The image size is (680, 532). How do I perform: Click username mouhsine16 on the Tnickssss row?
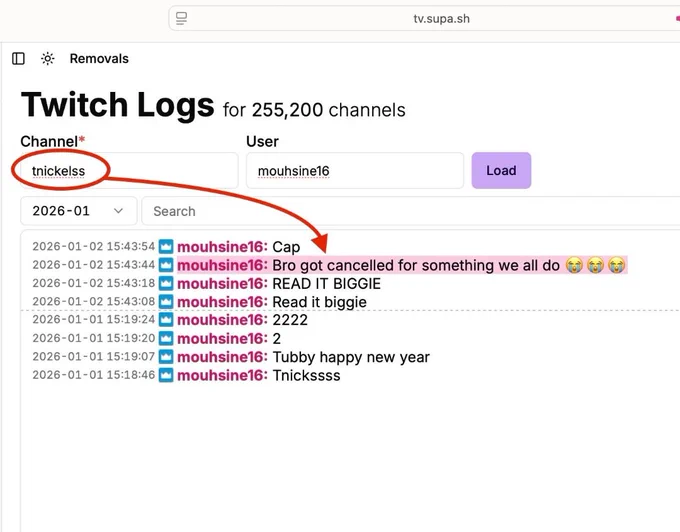(x=222, y=375)
